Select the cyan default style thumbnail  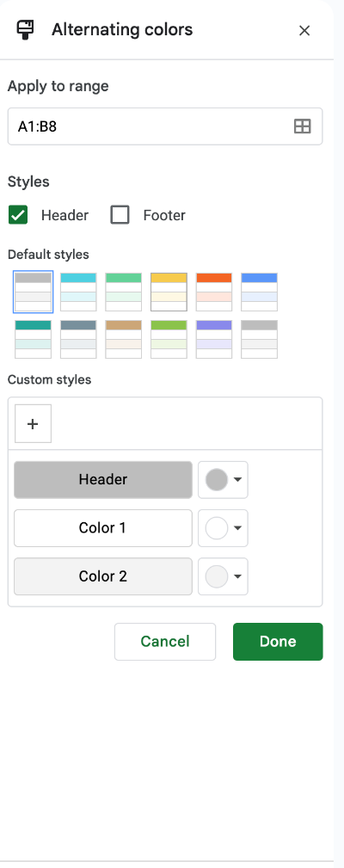(x=78, y=292)
